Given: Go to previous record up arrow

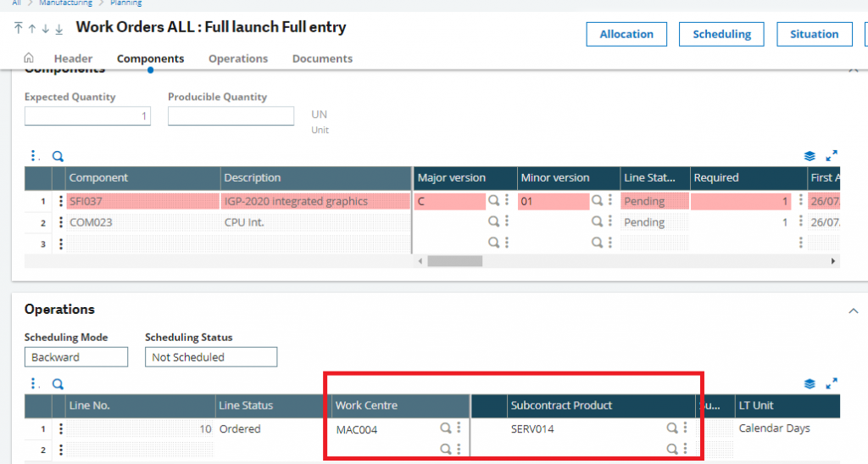Looking at the screenshot, I should coord(32,28).
